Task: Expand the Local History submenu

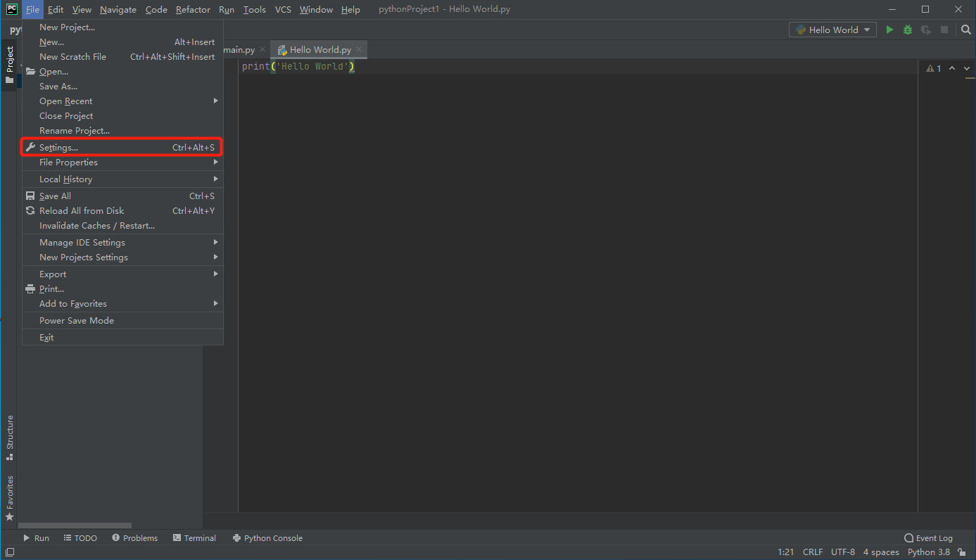Action: (122, 179)
